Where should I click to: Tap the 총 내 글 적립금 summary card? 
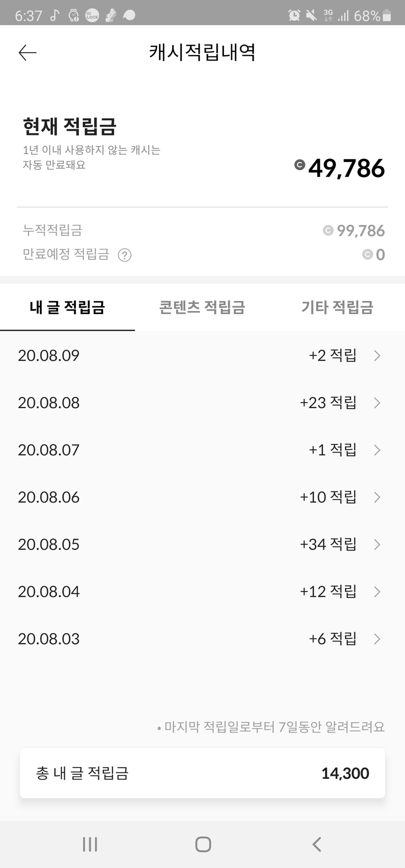tap(202, 773)
